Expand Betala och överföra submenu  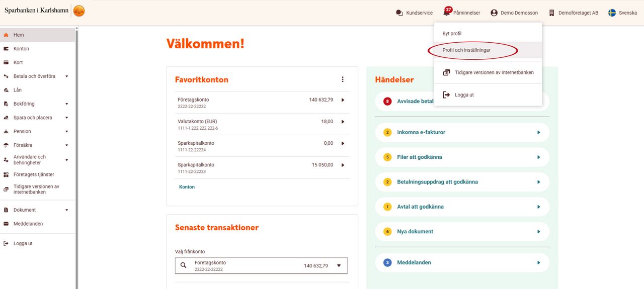click(x=66, y=76)
